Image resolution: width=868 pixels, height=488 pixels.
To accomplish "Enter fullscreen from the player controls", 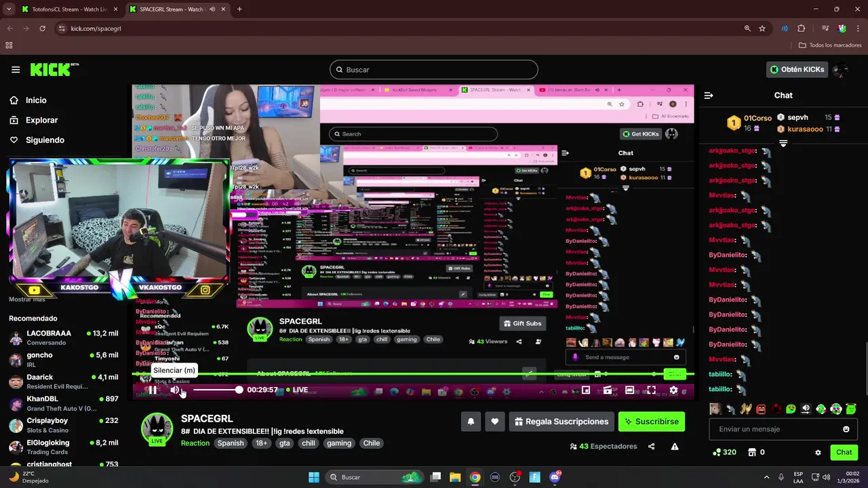I will (651, 390).
